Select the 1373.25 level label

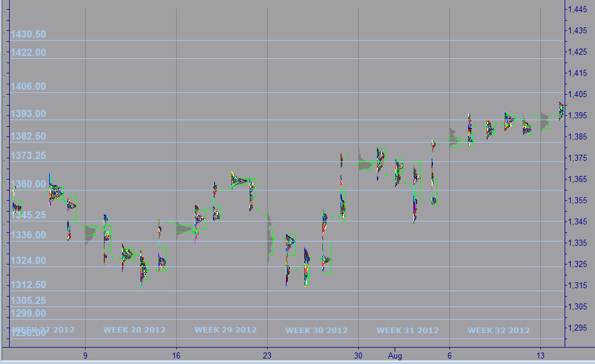pyautogui.click(x=28, y=156)
